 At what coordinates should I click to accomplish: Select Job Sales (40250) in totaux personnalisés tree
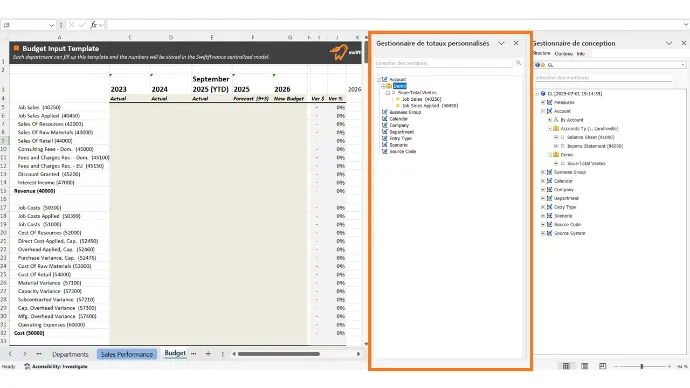422,99
